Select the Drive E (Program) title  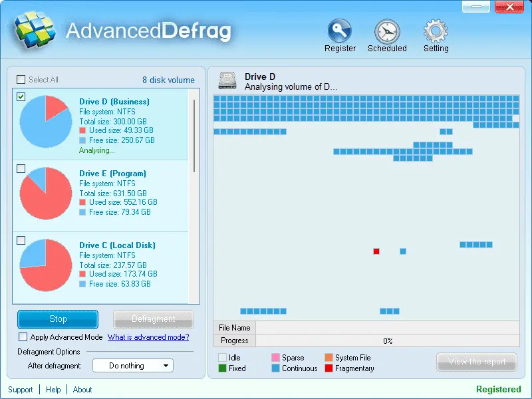112,174
